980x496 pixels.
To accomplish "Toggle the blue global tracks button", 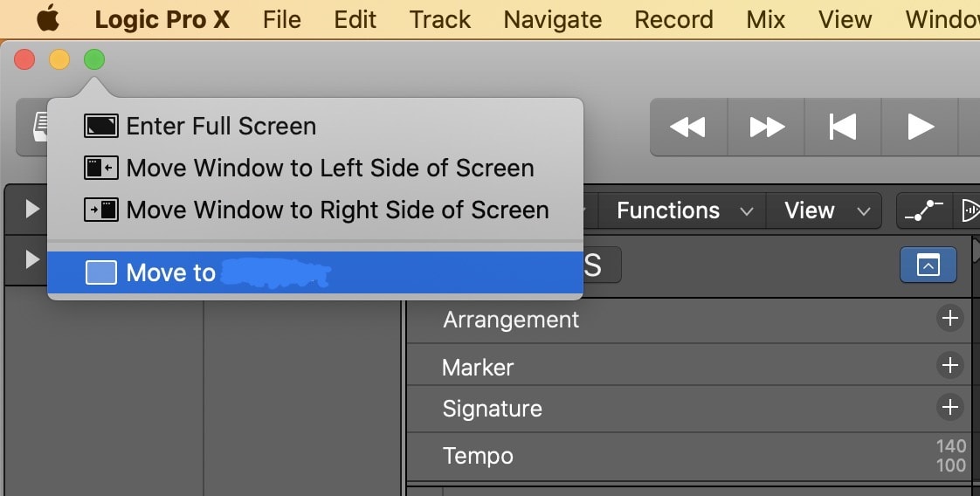I will [x=928, y=265].
